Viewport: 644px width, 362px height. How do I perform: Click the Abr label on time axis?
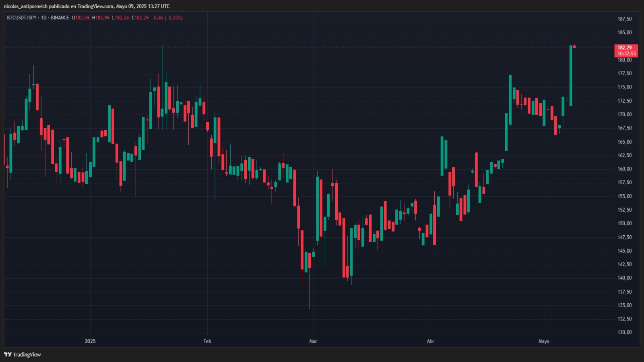pyautogui.click(x=430, y=341)
